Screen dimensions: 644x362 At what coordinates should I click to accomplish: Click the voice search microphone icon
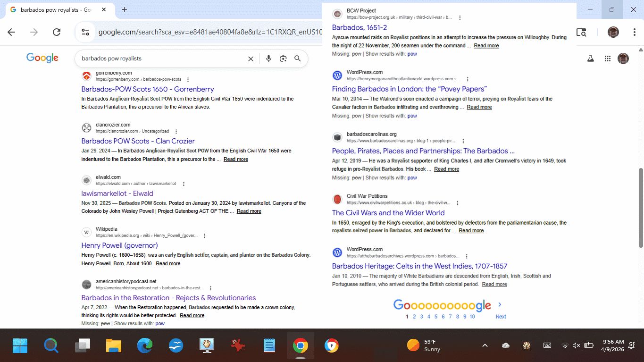pyautogui.click(x=268, y=59)
